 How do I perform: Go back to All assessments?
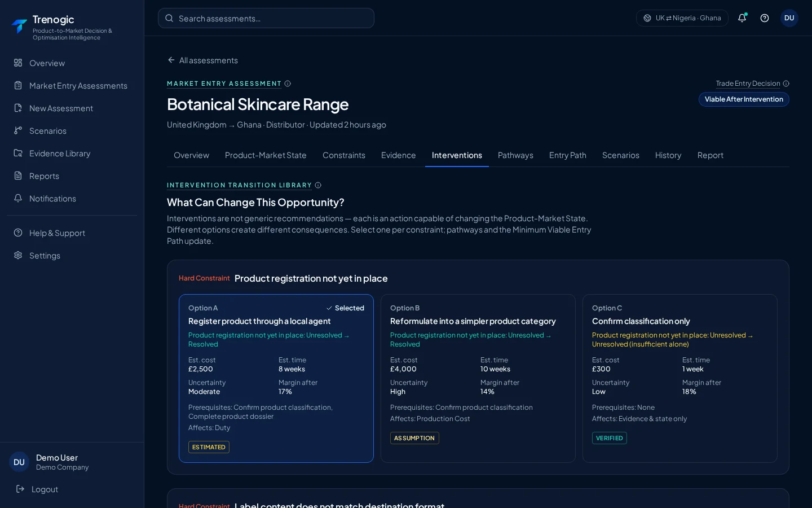tap(203, 60)
